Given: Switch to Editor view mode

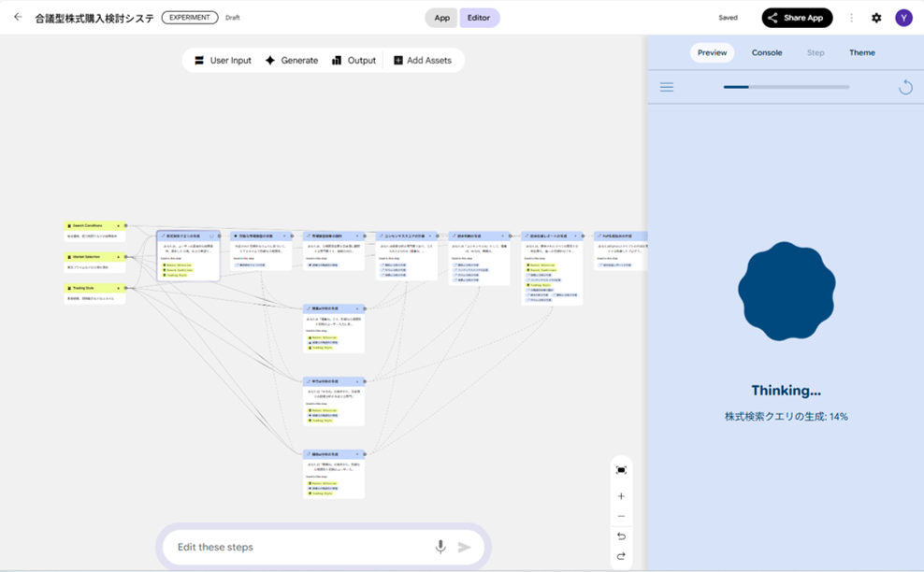Looking at the screenshot, I should [479, 18].
